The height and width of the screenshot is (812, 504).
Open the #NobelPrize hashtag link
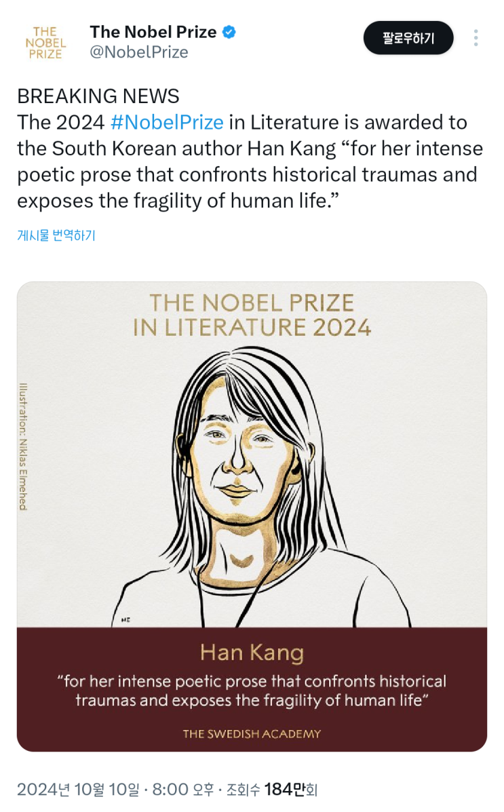click(x=166, y=122)
